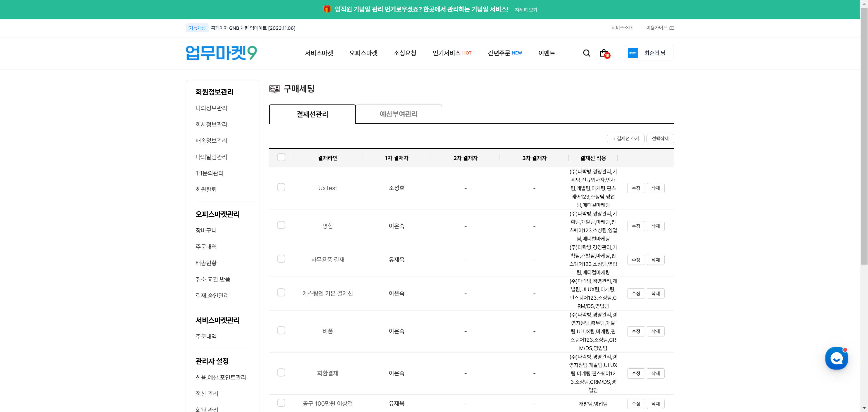Click 수정 for the 비품 row
The image size is (868, 412).
[x=636, y=331]
